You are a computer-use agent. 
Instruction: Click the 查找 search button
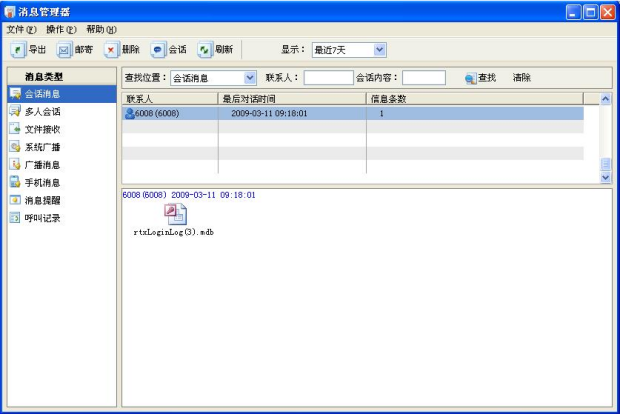point(481,78)
